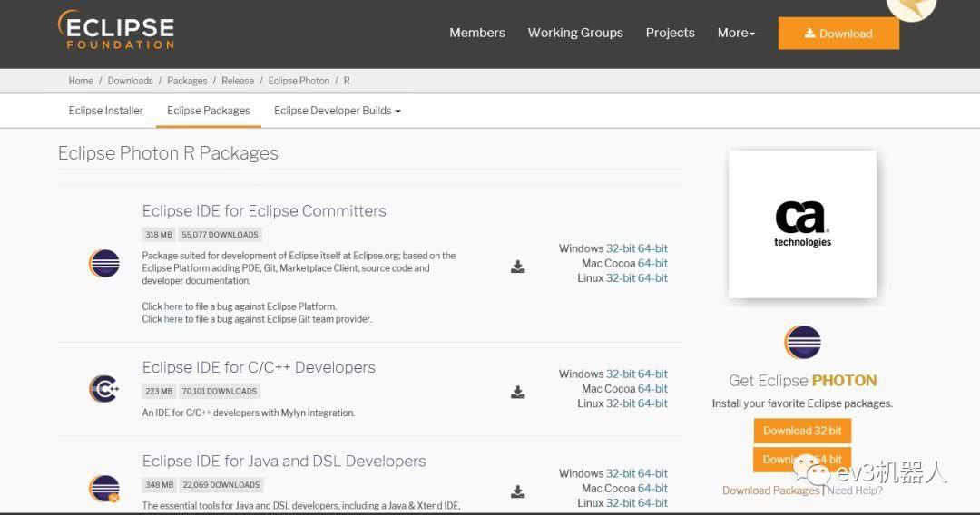Click Linux 64-bit link for Java and DSL
Viewport: 980px width, 515px height.
pyautogui.click(x=653, y=503)
